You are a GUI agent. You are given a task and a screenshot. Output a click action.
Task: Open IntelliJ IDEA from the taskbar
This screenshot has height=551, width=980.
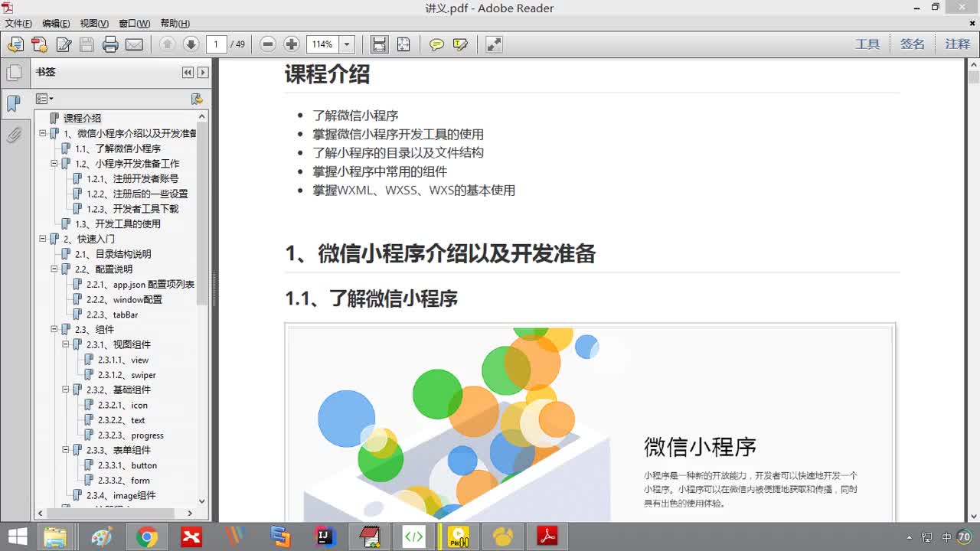tap(325, 537)
